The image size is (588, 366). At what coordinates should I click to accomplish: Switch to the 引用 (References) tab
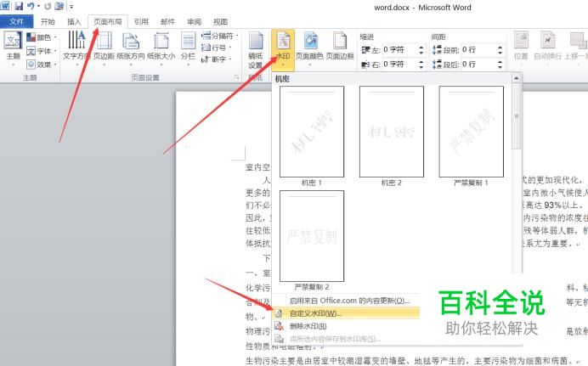141,22
